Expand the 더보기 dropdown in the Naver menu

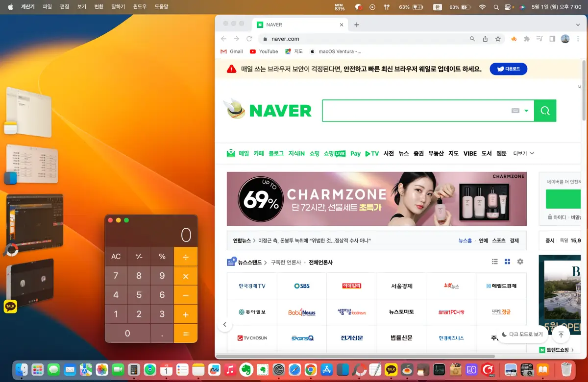coord(523,153)
